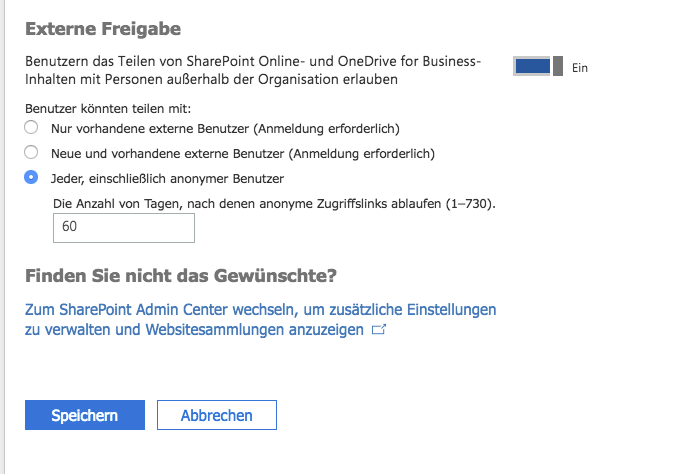Click the 'Finden Sie nicht das Gewünschte?' heading
691x474 pixels.
pyautogui.click(x=181, y=276)
